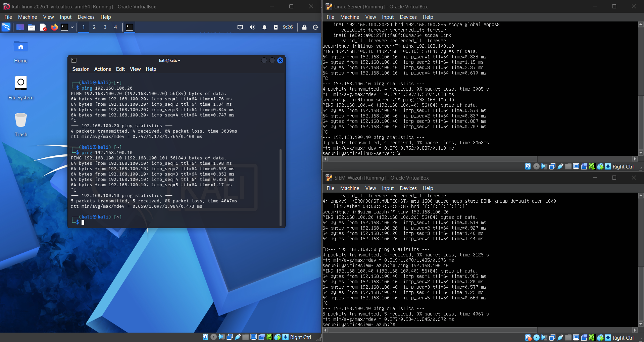
Task: Click the power manager battery icon
Action: (x=276, y=27)
